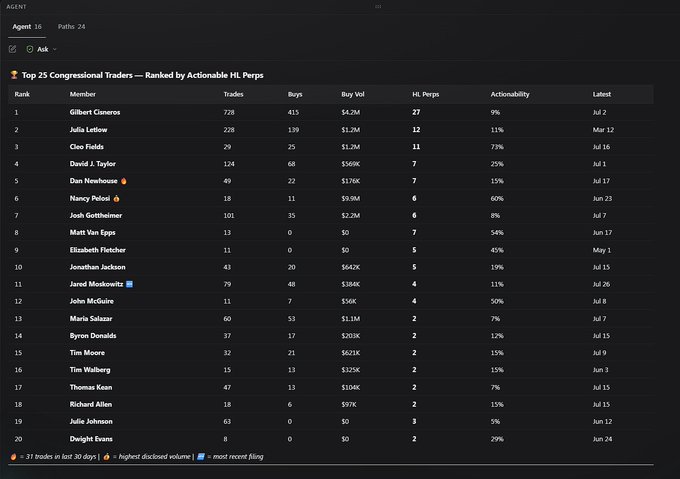The height and width of the screenshot is (479, 680).
Task: Select member name Jared Moskowitz
Action: point(96,284)
